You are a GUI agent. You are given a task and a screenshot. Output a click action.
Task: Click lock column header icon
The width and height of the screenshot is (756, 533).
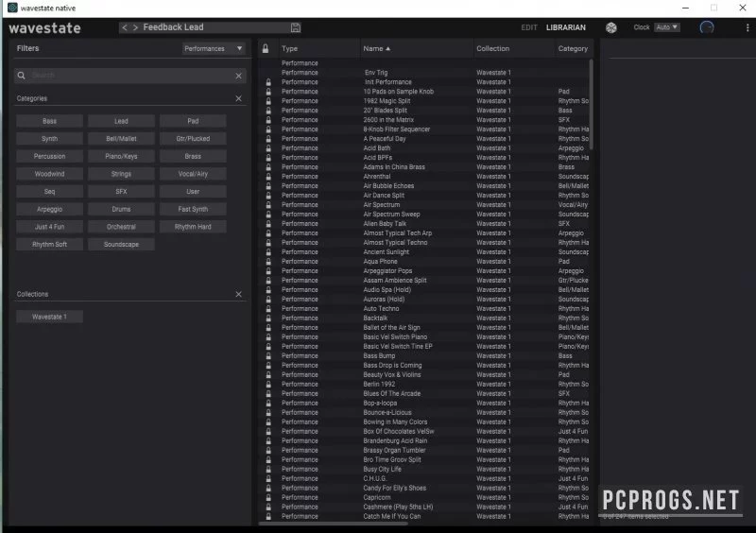[266, 48]
